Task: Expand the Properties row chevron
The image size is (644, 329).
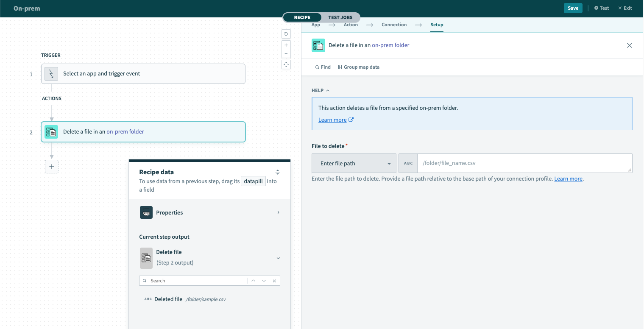Action: pos(278,212)
